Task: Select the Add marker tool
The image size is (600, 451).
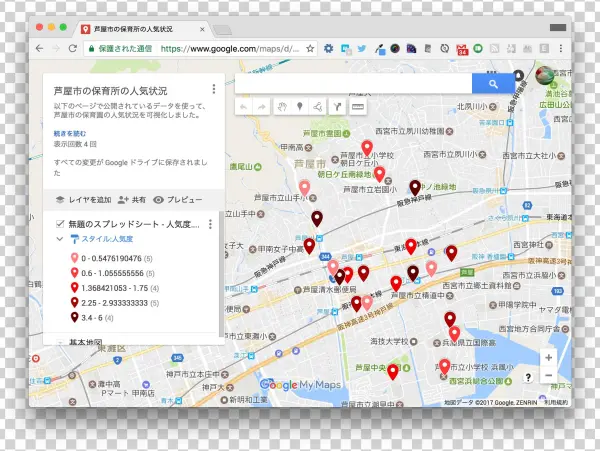Action: (300, 107)
